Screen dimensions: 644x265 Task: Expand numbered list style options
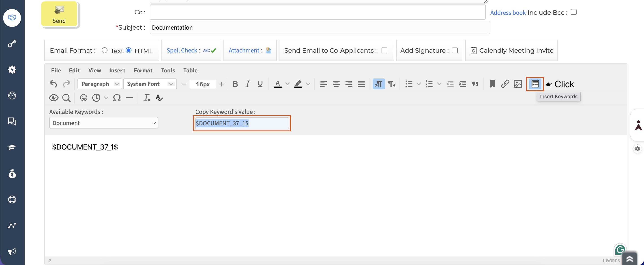coord(439,84)
